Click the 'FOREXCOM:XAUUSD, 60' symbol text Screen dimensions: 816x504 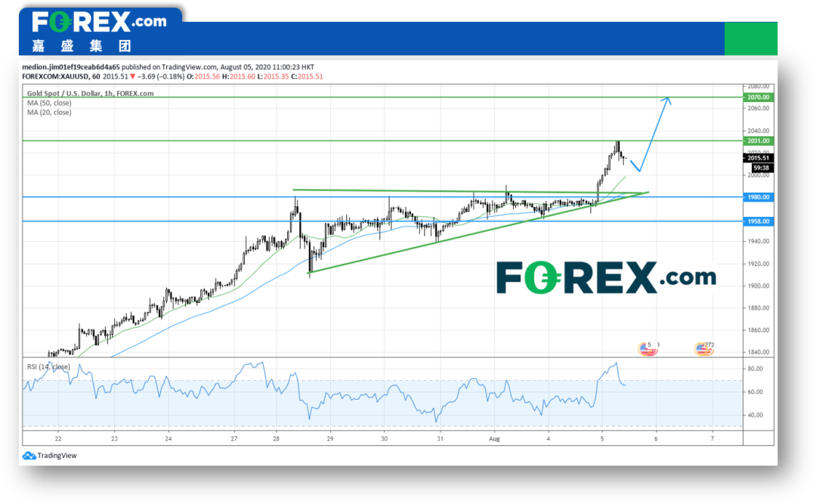point(61,76)
